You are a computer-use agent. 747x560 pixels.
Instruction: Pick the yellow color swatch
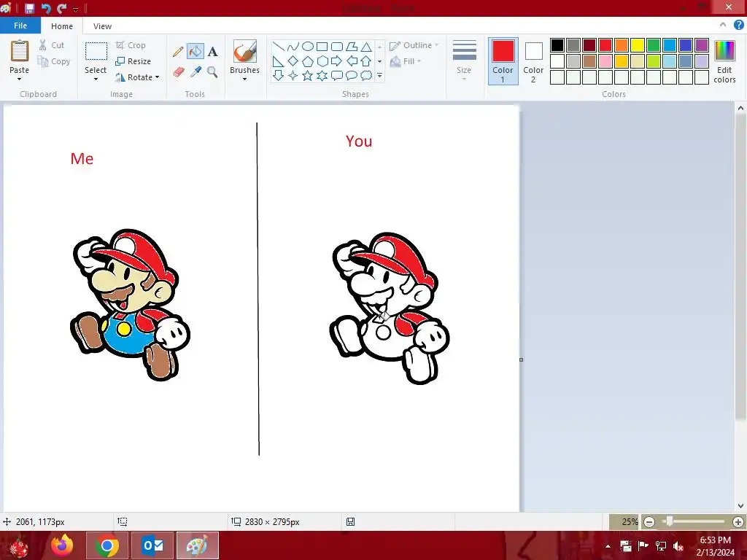tap(638, 45)
